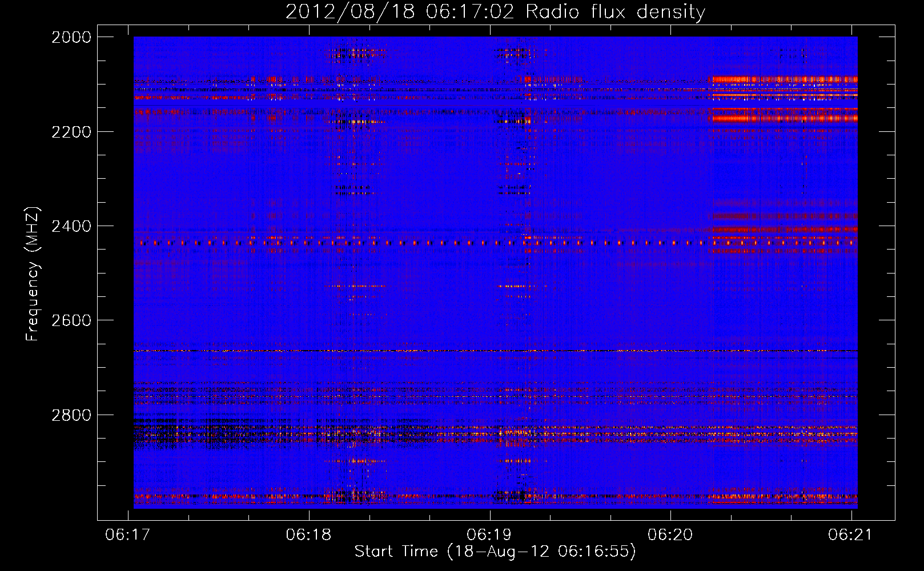Click the 06:18 time axis label
Viewport: 924px width, 571px height.
pyautogui.click(x=309, y=535)
